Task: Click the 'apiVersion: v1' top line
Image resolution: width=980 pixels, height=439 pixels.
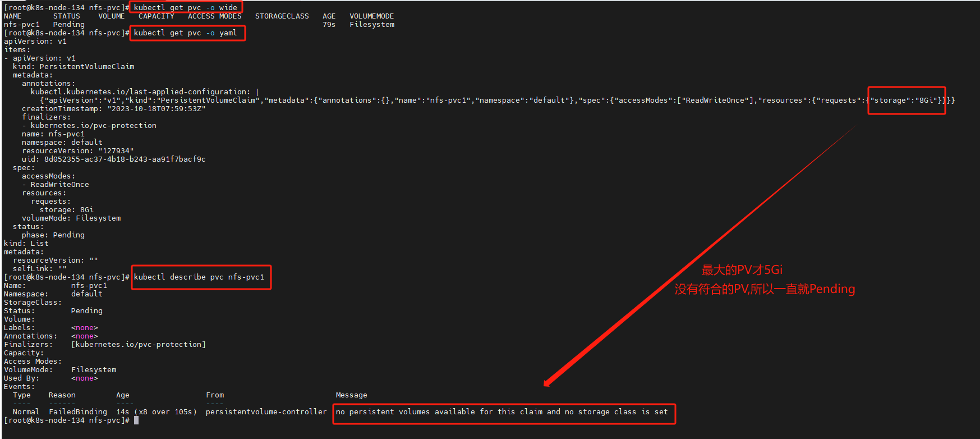Action: click(35, 41)
